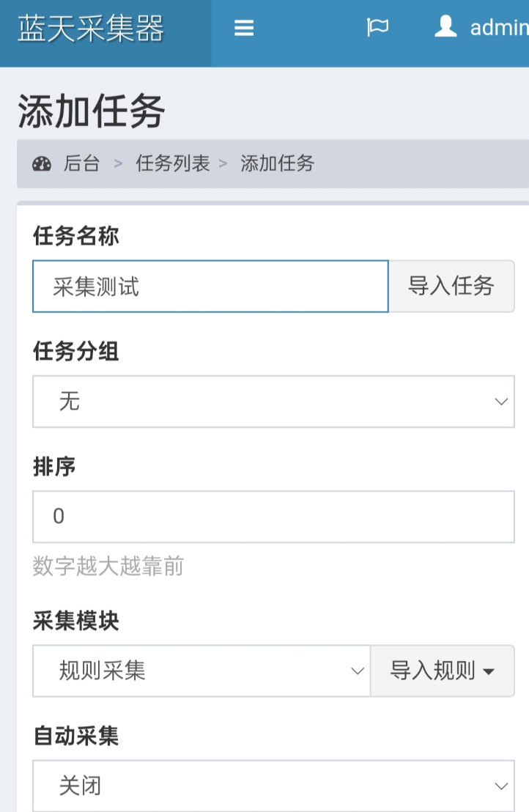
Task: Open the admin user profile icon
Action: pos(445,28)
